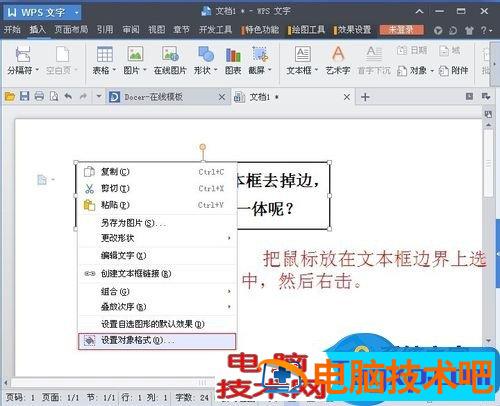Click the 首字下沉 drop cap icon
500x406 pixels.
coord(374,54)
